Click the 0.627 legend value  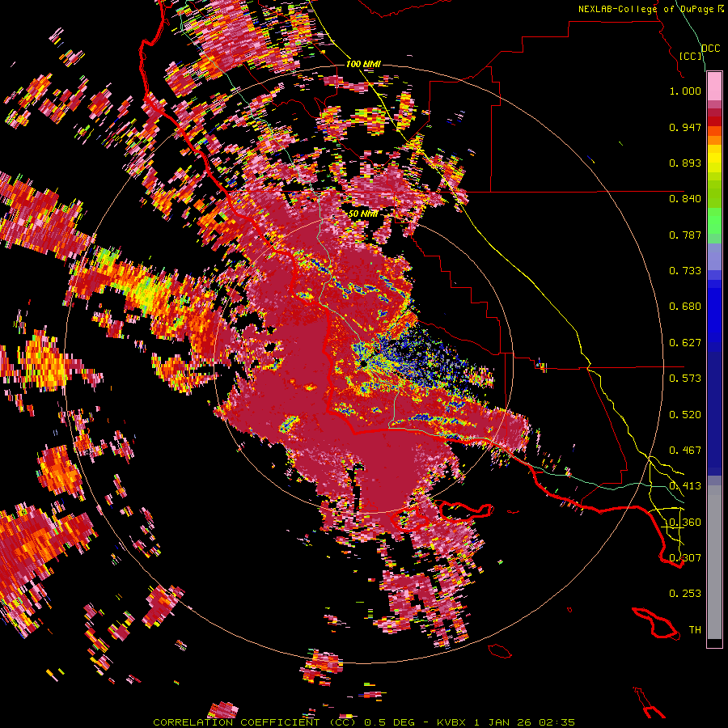685,343
